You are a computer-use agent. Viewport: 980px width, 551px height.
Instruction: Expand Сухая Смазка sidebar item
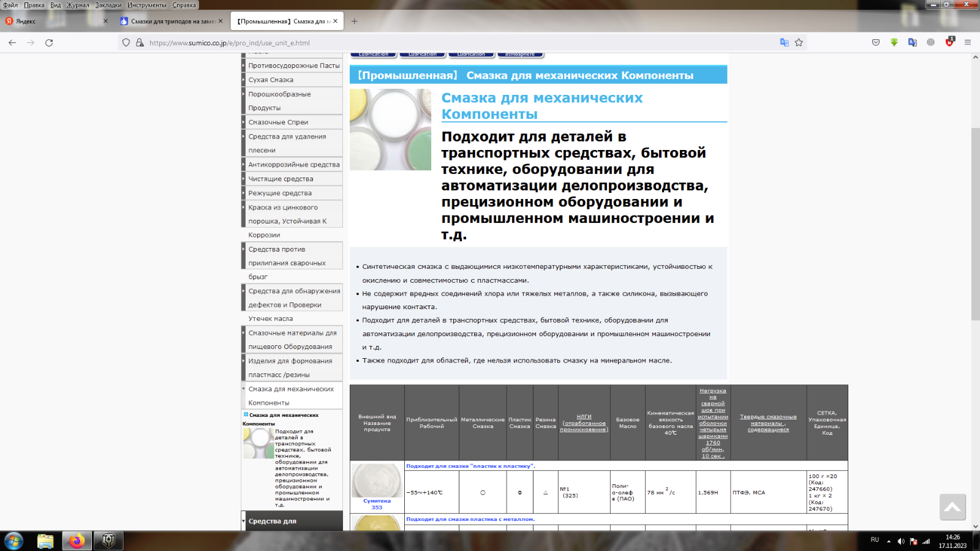[292, 80]
